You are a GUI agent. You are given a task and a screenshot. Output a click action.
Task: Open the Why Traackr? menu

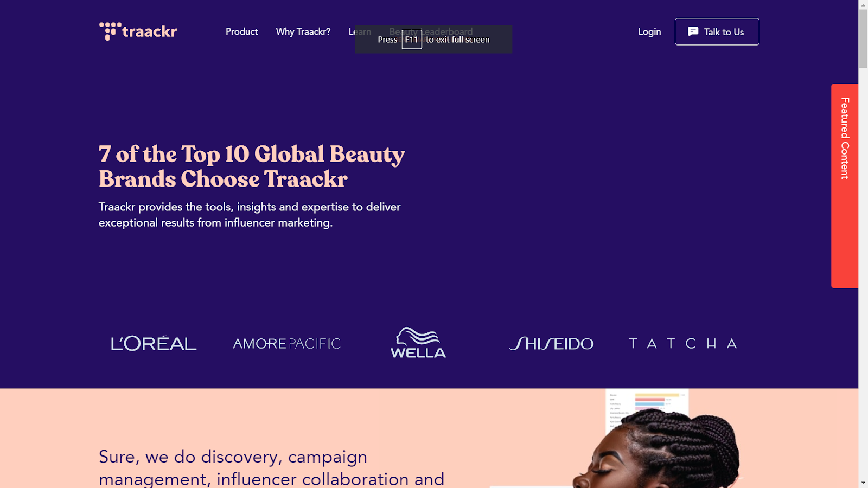click(303, 31)
